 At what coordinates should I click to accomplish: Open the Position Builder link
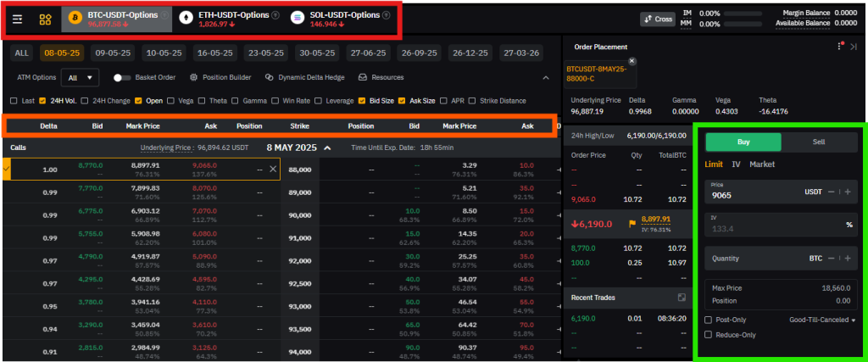click(220, 77)
